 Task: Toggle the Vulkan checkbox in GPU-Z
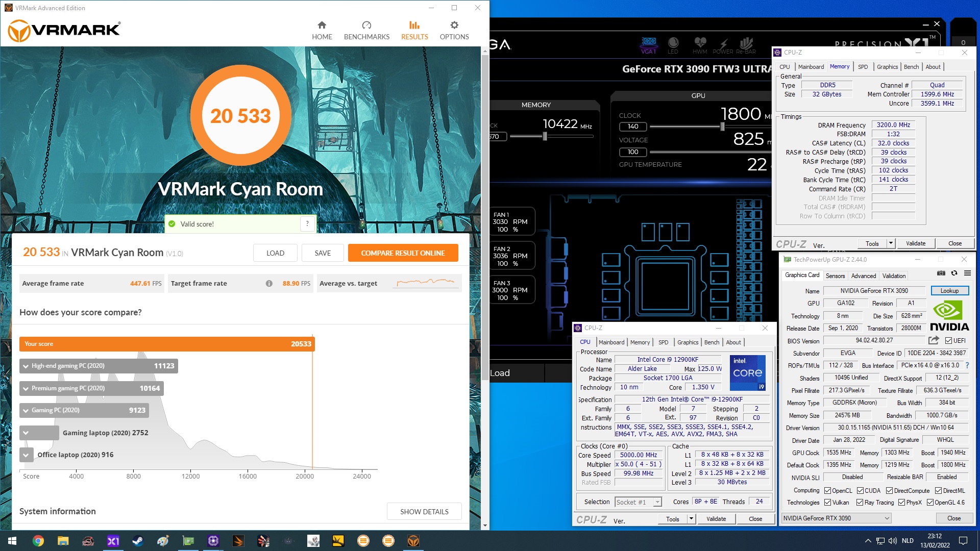(x=827, y=503)
